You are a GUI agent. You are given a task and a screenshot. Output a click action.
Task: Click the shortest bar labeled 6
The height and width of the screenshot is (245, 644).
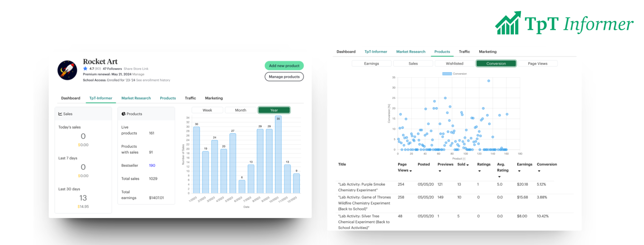[242, 187]
